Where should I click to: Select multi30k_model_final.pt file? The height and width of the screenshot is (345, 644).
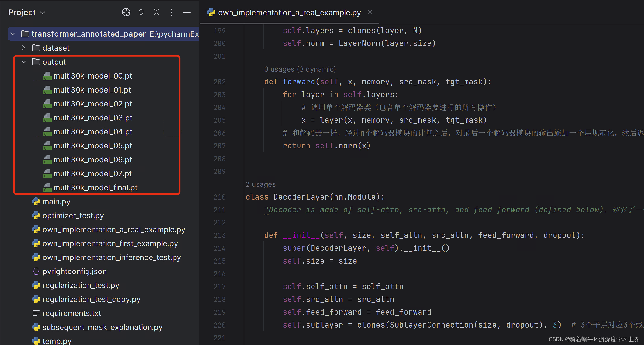coord(95,188)
